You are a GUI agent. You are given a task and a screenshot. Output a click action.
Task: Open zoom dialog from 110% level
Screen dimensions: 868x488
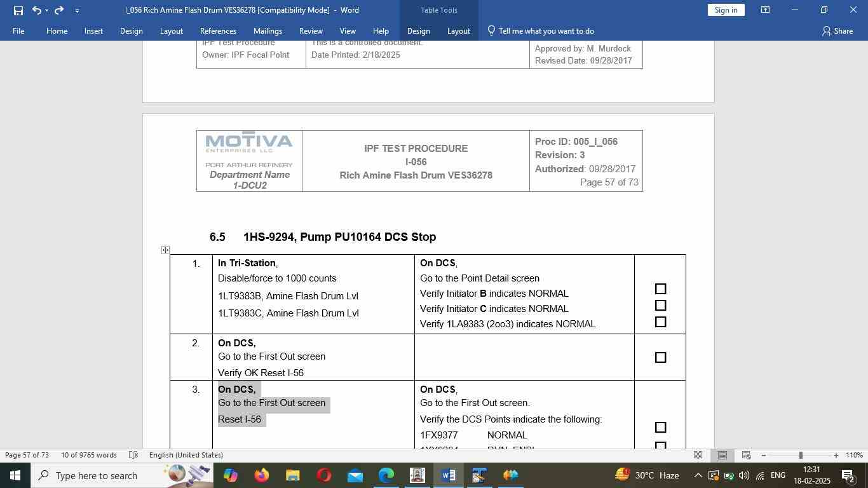tap(855, 455)
